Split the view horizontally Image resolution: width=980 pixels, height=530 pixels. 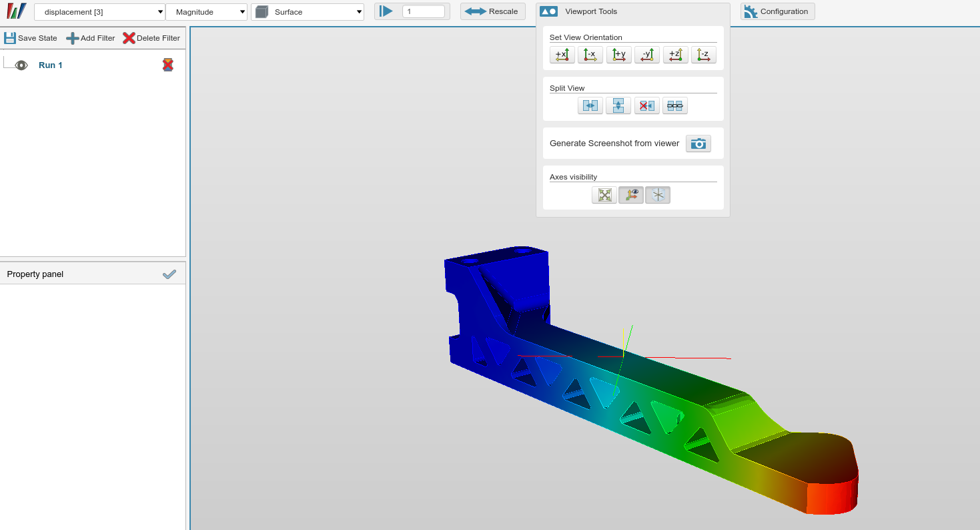coord(590,105)
